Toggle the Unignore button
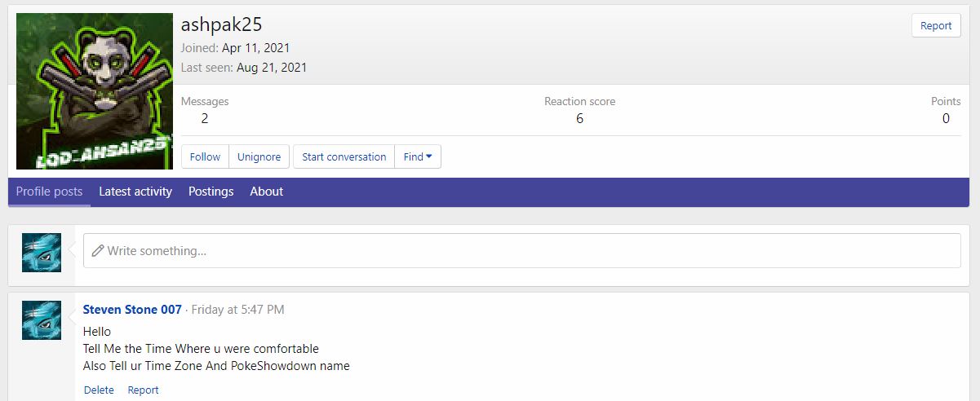This screenshot has width=980, height=401. pos(259,157)
